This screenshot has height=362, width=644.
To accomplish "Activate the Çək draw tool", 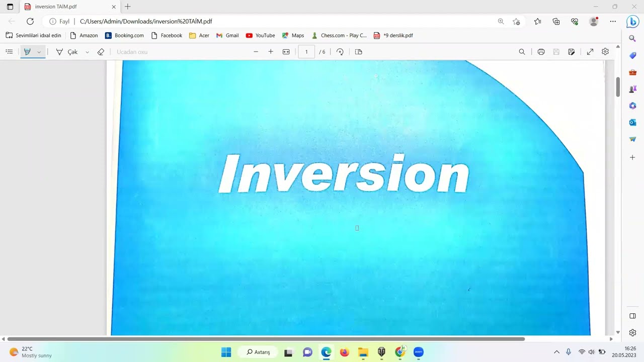I will [67, 52].
